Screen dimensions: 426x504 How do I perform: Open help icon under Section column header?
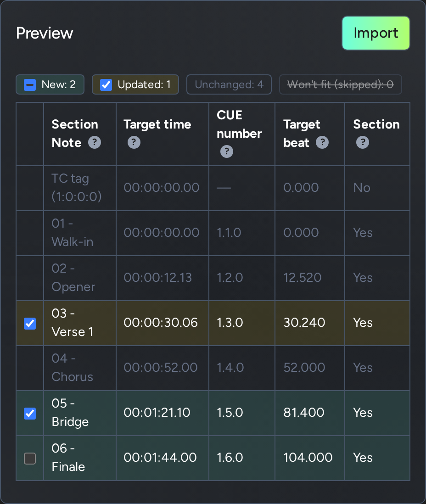pyautogui.click(x=363, y=142)
